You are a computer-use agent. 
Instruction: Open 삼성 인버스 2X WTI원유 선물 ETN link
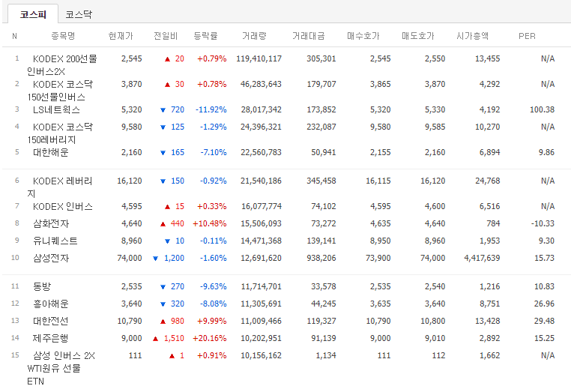tap(61, 368)
